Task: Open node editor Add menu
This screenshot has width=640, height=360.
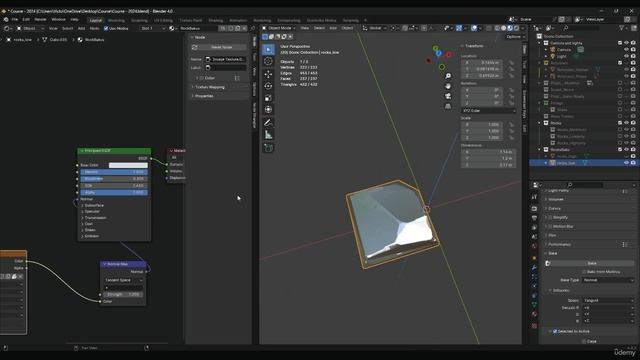Action: click(x=82, y=29)
